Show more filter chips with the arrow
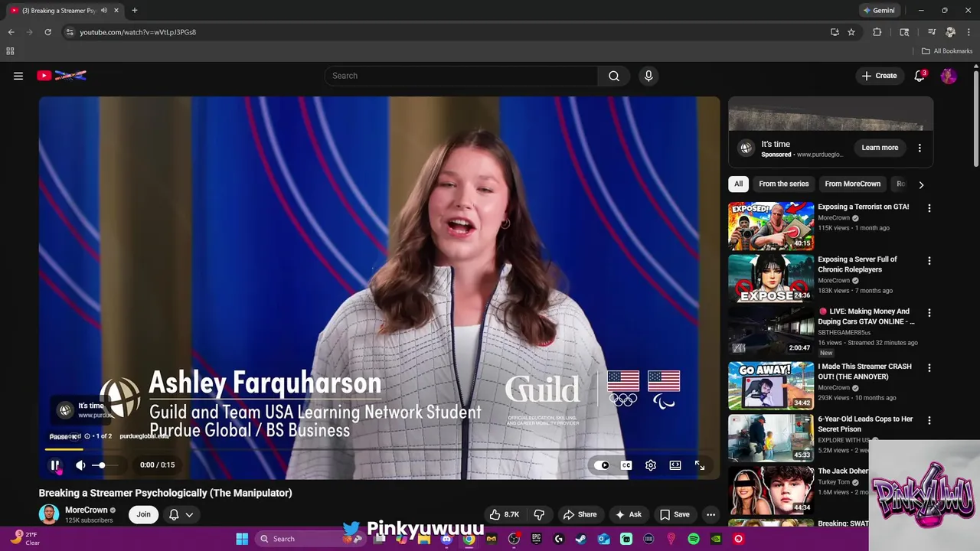 click(921, 184)
